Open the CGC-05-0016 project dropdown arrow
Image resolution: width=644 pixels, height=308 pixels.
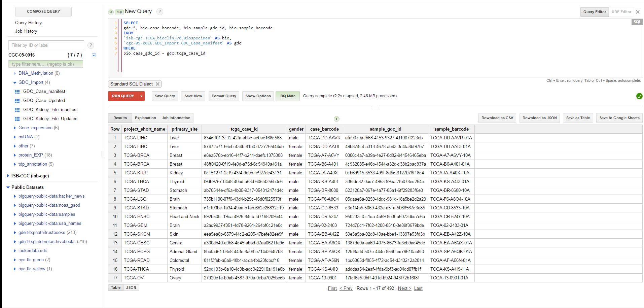[94, 55]
